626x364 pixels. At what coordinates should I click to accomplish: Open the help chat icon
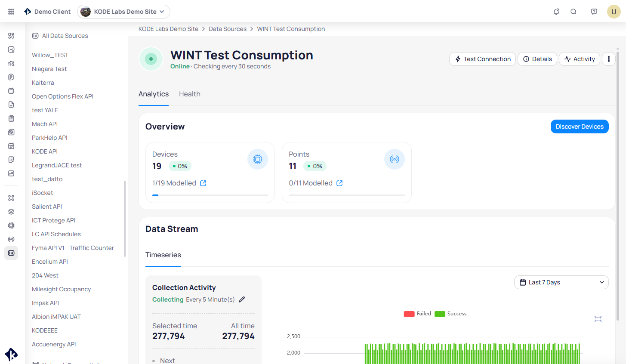point(594,12)
